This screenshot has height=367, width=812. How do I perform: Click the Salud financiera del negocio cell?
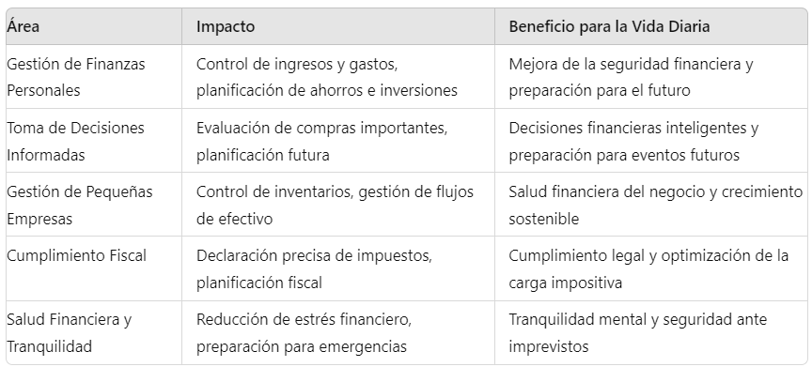click(651, 204)
